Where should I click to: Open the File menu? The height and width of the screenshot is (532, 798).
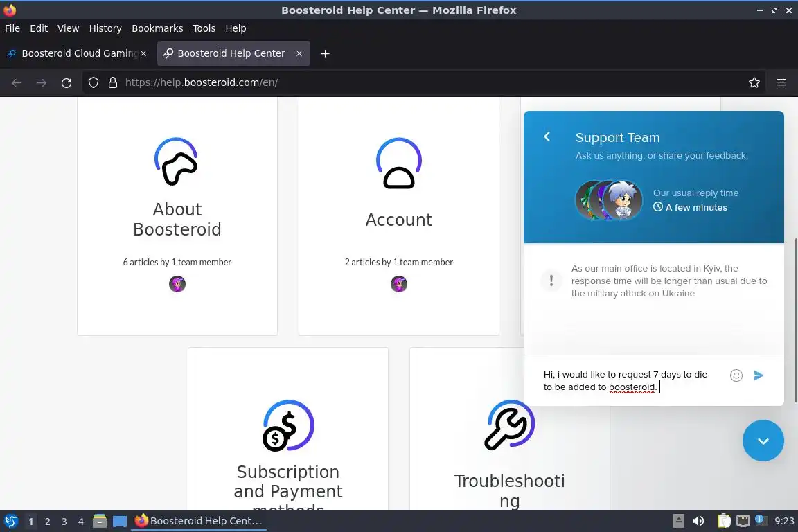point(12,28)
